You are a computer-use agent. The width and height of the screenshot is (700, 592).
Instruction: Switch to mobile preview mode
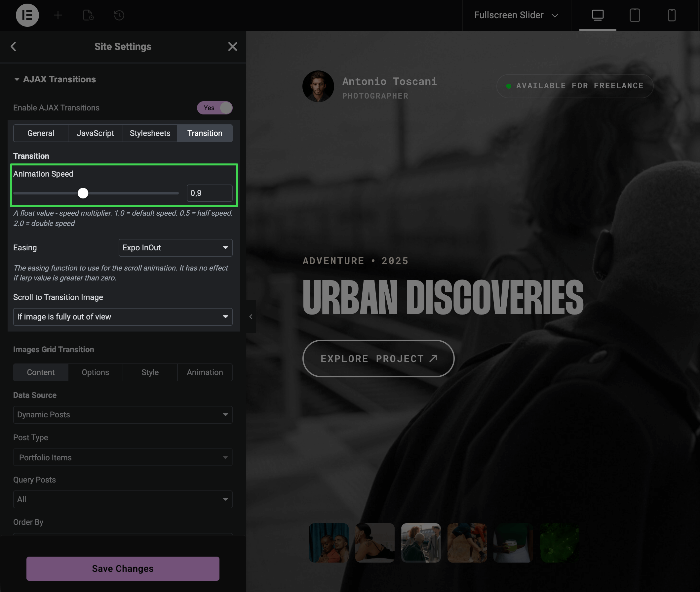672,15
